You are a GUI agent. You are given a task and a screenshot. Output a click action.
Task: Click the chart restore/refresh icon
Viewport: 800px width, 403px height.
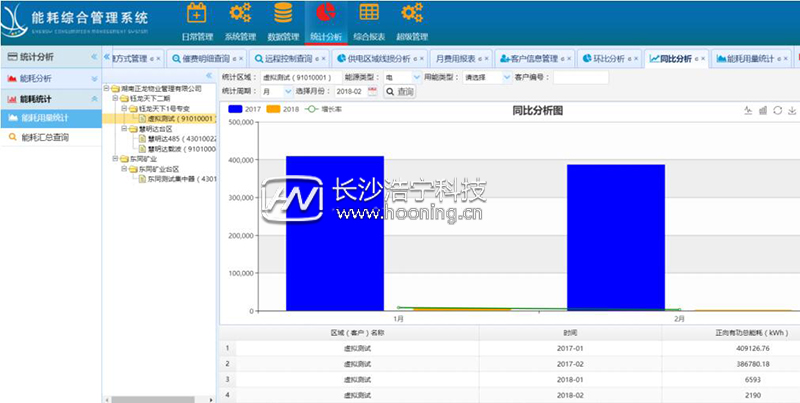click(776, 111)
